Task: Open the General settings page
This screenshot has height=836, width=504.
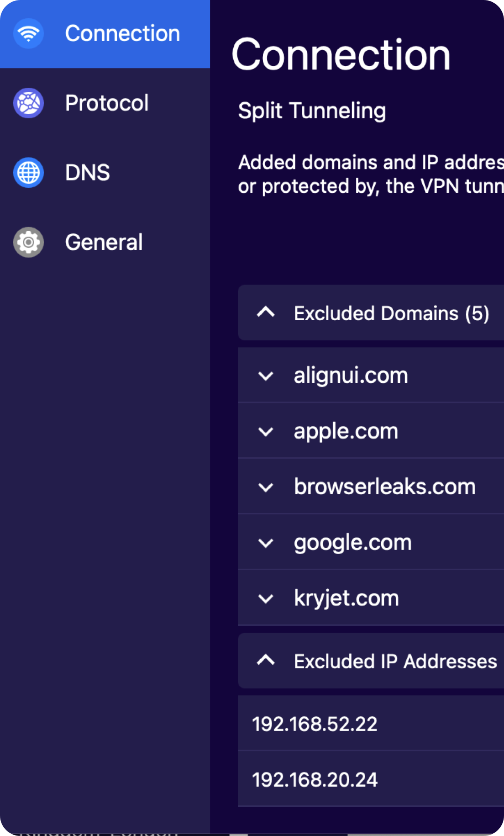Action: 104,242
